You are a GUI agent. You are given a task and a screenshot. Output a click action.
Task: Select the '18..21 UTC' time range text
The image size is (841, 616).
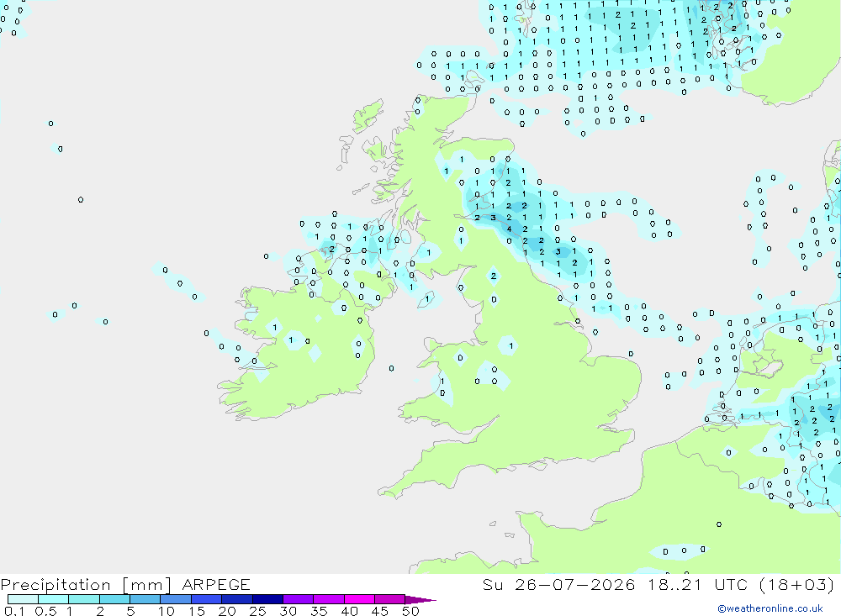coord(698,585)
